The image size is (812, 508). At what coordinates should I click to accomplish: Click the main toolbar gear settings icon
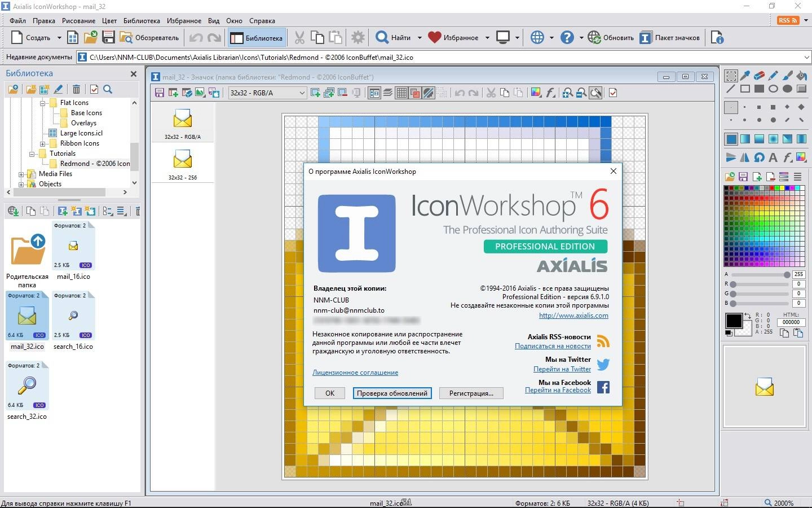point(358,38)
